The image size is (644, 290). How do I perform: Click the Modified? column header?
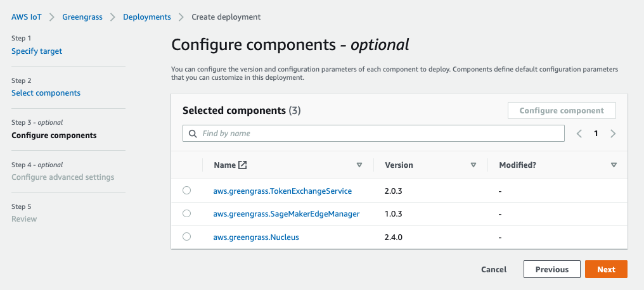click(517, 165)
